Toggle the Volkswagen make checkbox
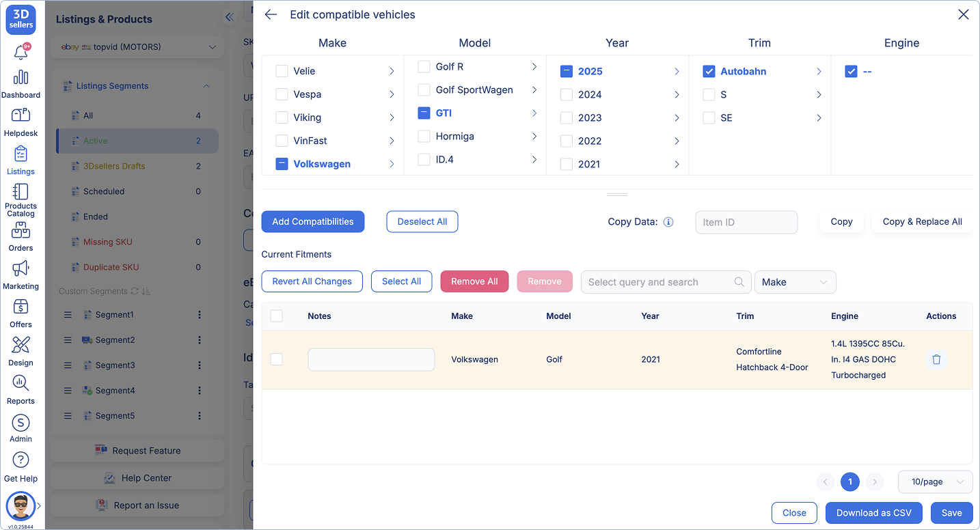The width and height of the screenshot is (980, 530). coord(282,164)
